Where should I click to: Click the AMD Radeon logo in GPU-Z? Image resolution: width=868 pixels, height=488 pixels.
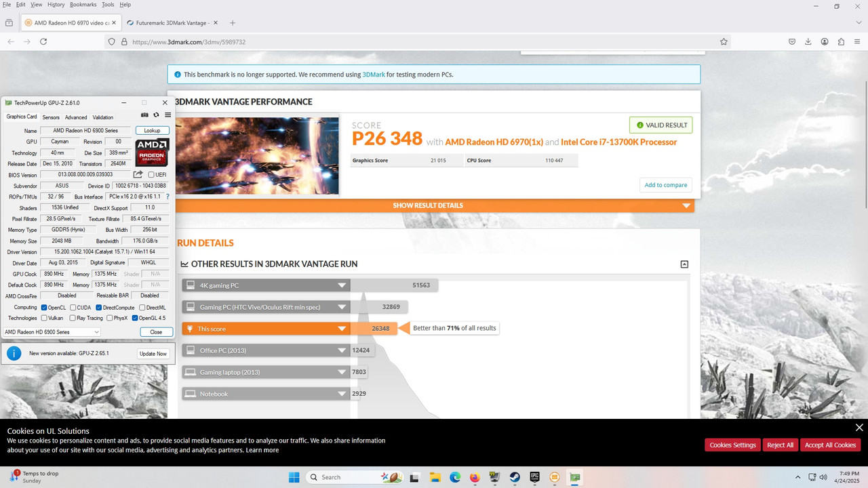pos(153,152)
